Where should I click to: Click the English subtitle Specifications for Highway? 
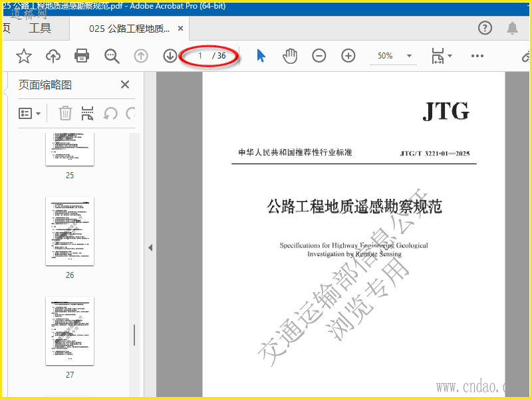[x=354, y=249]
